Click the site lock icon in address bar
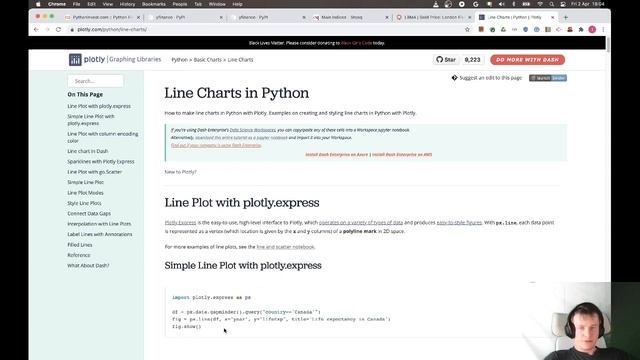The height and width of the screenshot is (360, 640). pyautogui.click(x=72, y=29)
